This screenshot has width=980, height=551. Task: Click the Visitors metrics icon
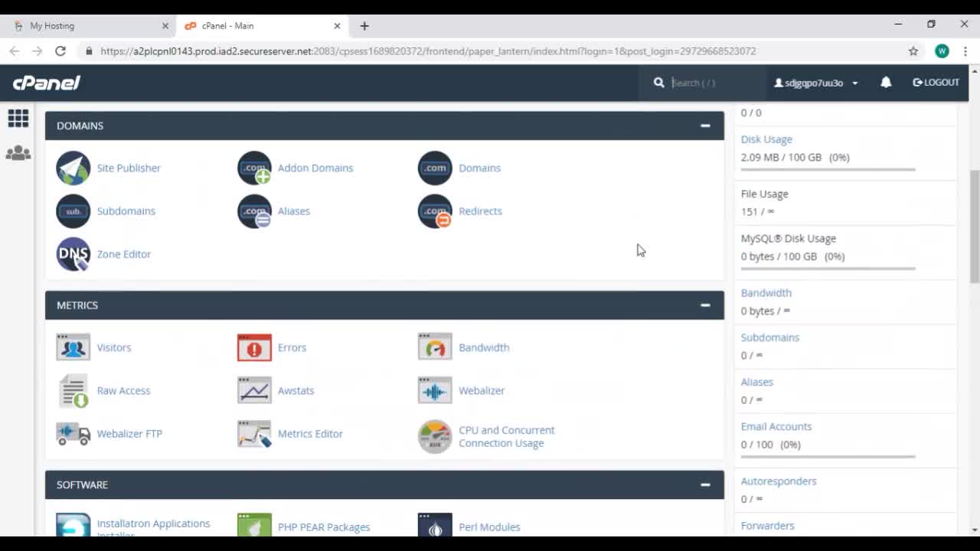(73, 347)
